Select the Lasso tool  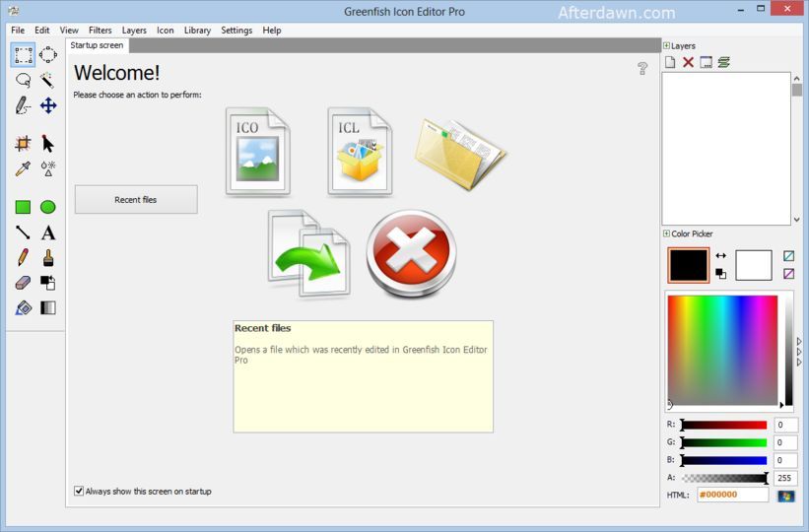[24, 80]
